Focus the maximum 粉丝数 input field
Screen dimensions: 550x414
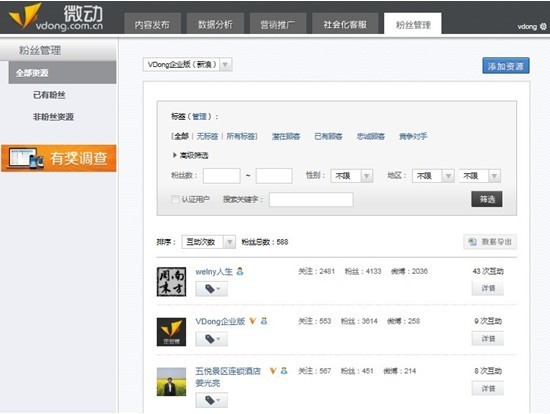tap(274, 176)
